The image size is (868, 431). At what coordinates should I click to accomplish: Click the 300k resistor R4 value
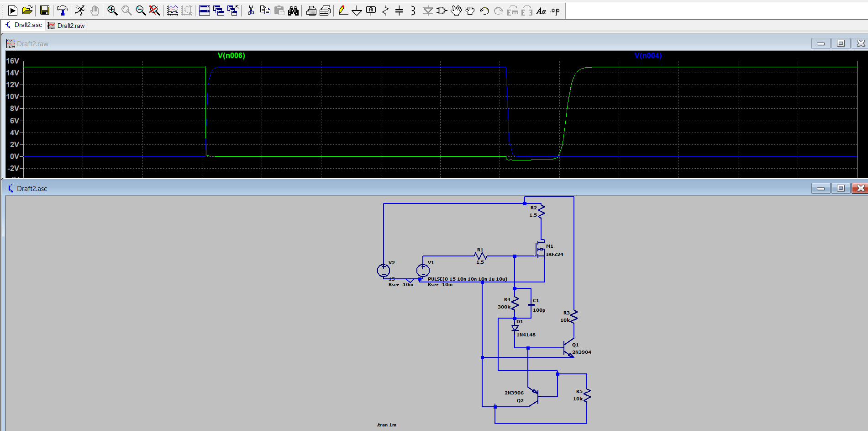504,307
